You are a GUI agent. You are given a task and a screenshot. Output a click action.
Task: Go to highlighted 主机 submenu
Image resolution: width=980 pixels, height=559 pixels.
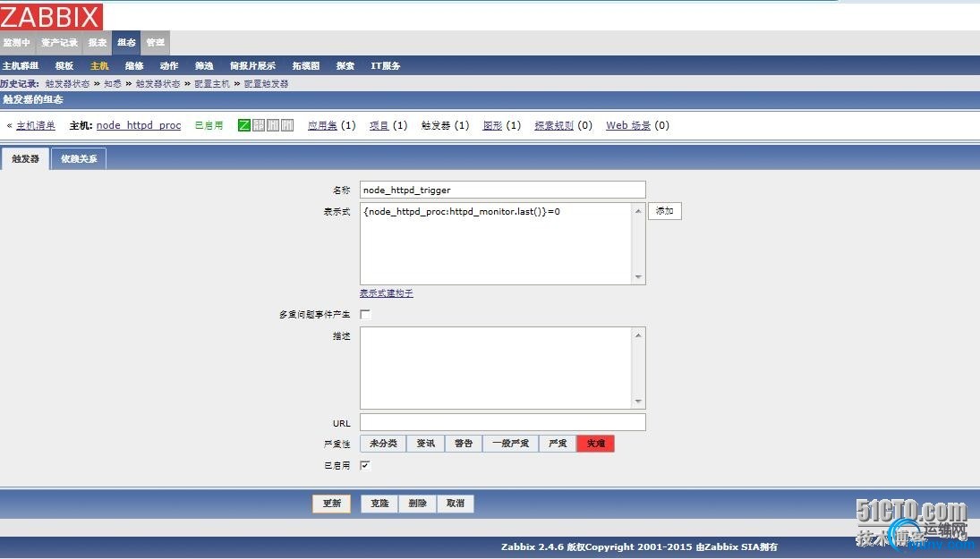pos(99,65)
